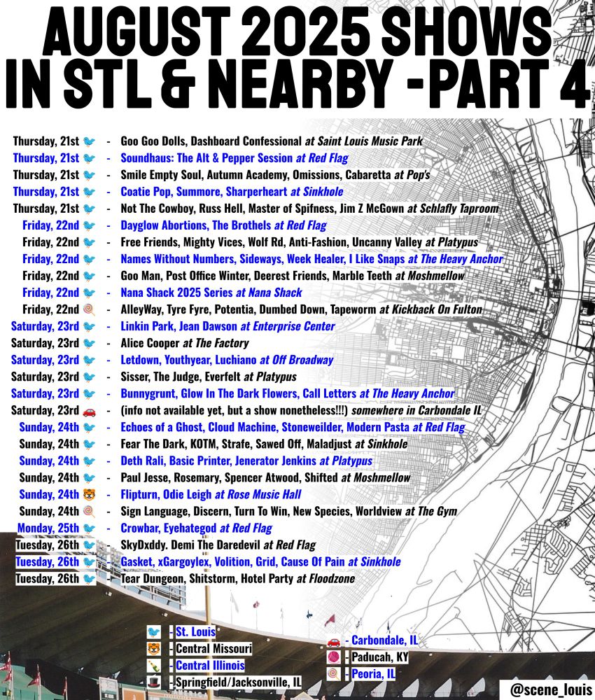
Task: Click 'Flipturn, Odie Leigh at Rose Music Hall'
Action: click(x=211, y=495)
